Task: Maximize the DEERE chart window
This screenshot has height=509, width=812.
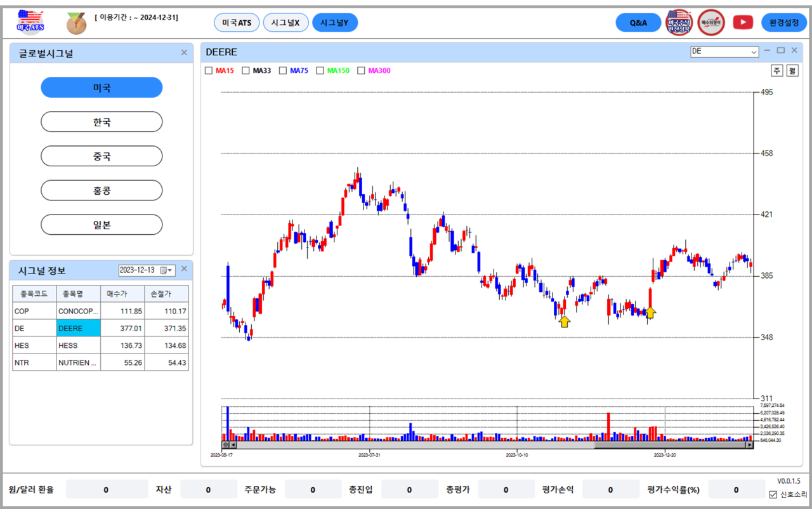Action: tap(781, 50)
